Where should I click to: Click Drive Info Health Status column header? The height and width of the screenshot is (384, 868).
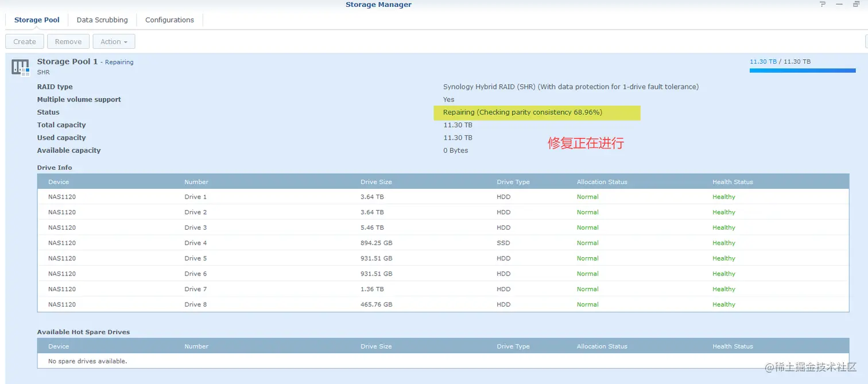point(733,182)
